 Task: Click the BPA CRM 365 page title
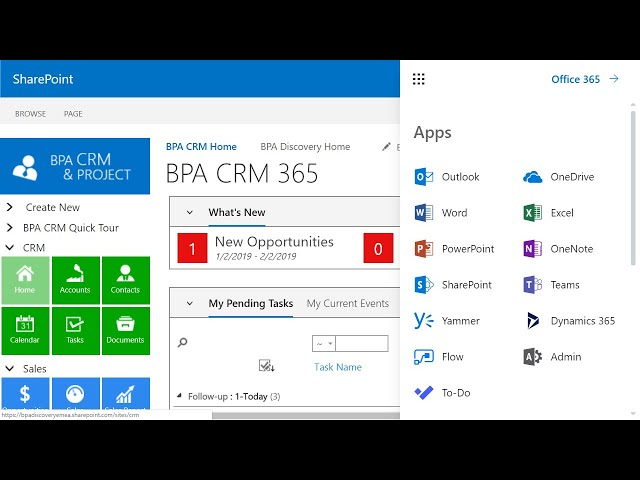tap(242, 173)
